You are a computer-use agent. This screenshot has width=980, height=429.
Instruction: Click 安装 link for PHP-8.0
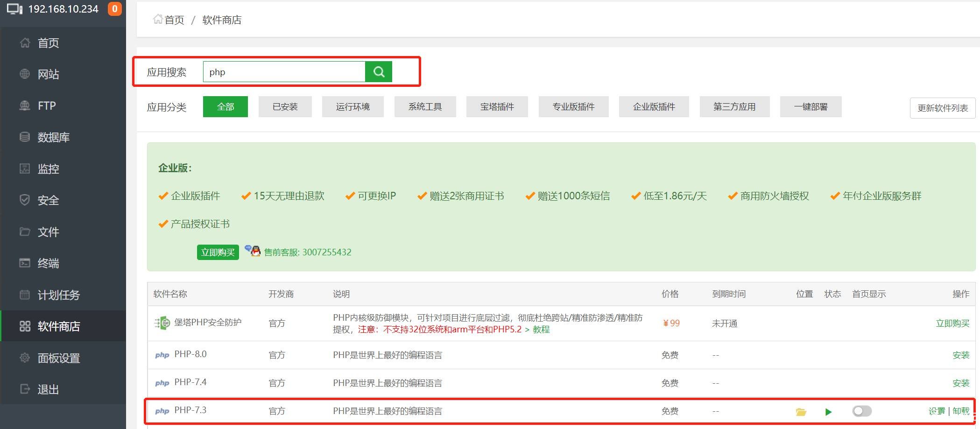(961, 355)
